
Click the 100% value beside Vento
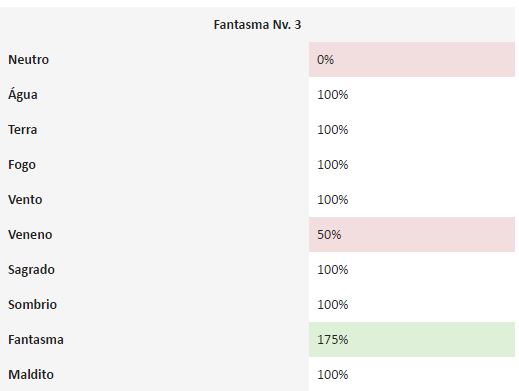[x=332, y=200]
